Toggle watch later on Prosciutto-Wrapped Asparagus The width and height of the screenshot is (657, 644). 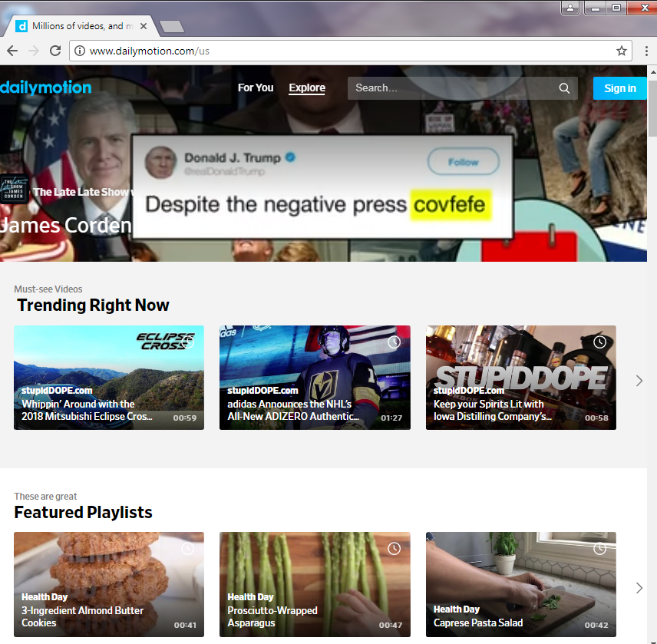394,549
